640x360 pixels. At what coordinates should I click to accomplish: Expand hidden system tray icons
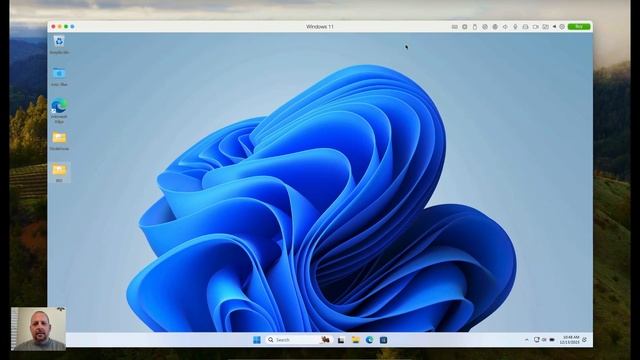pos(527,340)
